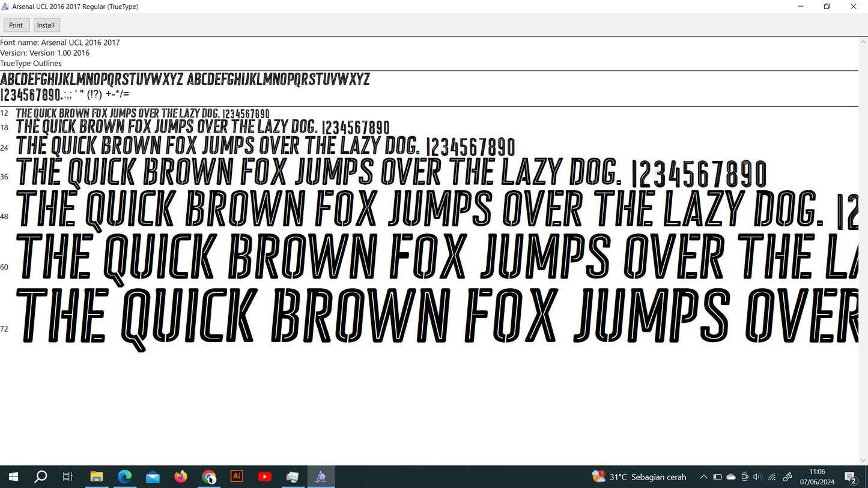
Task: Open Windows Search from the taskbar
Action: click(x=40, y=476)
